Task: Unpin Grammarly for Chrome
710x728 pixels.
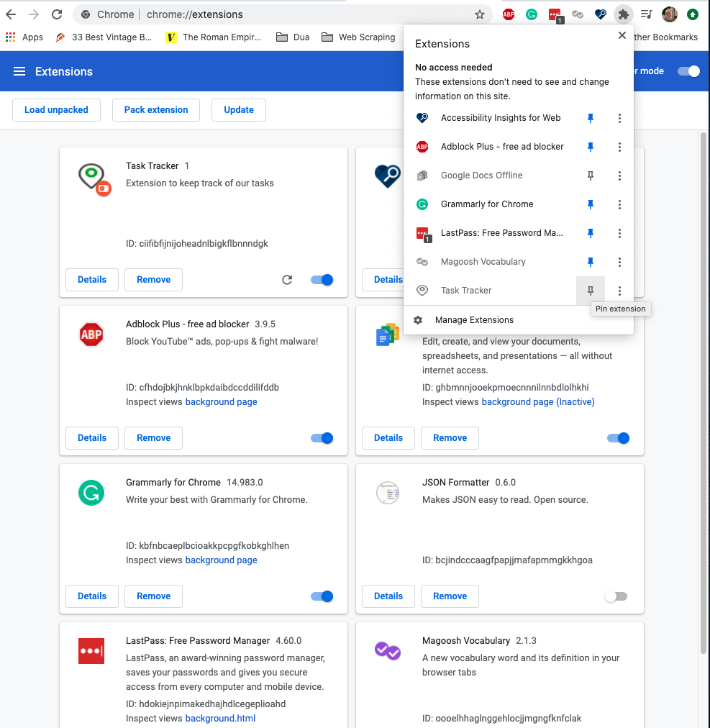Action: click(590, 204)
